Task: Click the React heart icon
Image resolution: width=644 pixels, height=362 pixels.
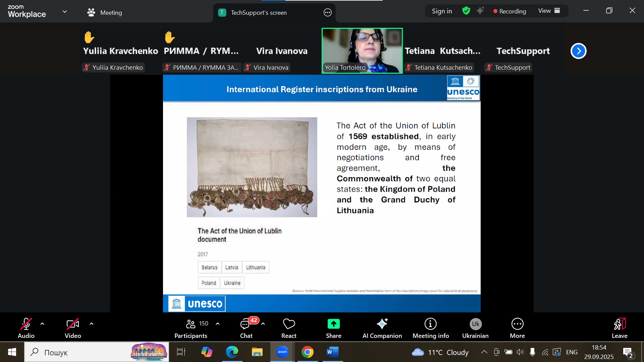Action: click(x=289, y=324)
